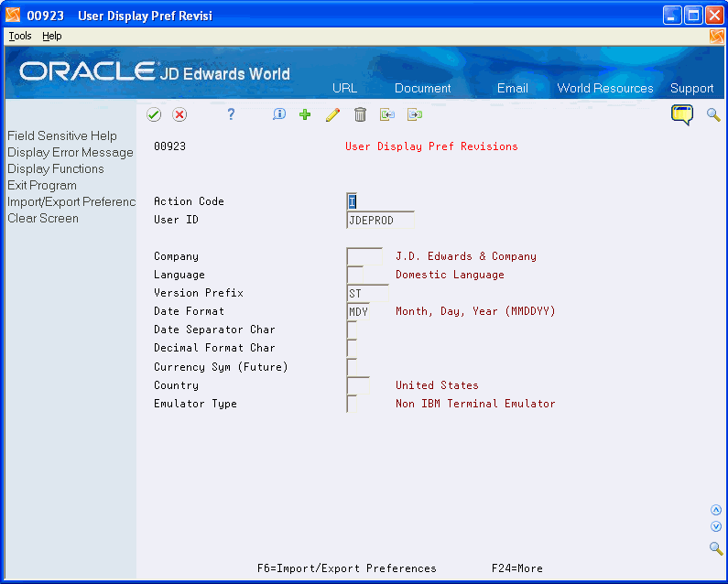Click 'User Display Pref Revisions' red title

431,146
